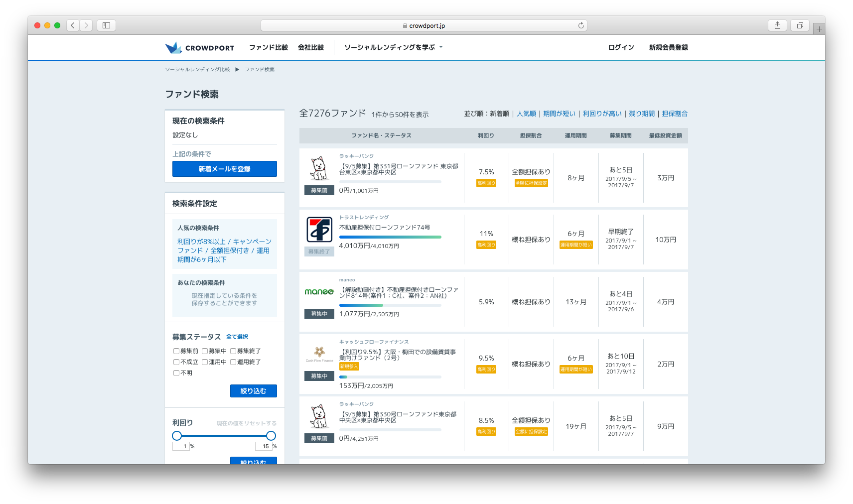The height and width of the screenshot is (504, 853).
Task: Click ソーシャルレンディング比較 breadcrumb link
Action: (197, 70)
